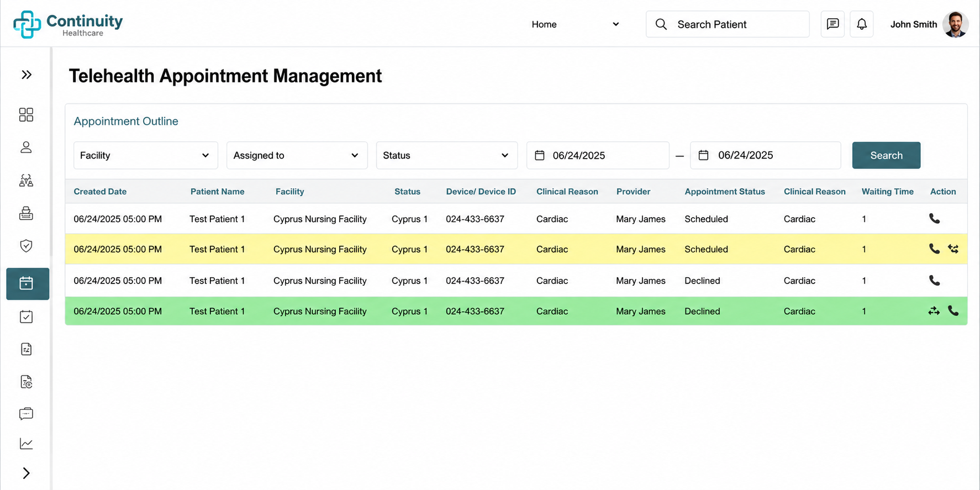The width and height of the screenshot is (980, 490).
Task: Click Mary James in yellow row
Action: coord(641,249)
